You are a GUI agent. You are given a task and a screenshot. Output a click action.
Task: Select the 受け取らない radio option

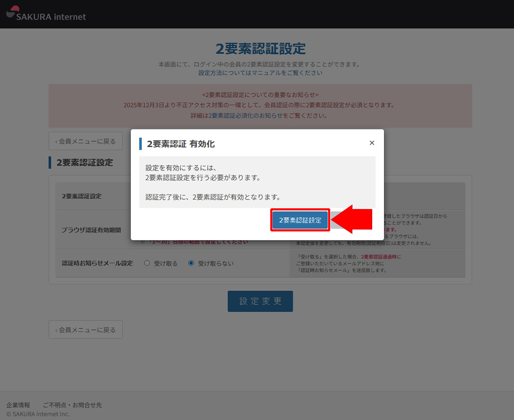[x=191, y=264]
